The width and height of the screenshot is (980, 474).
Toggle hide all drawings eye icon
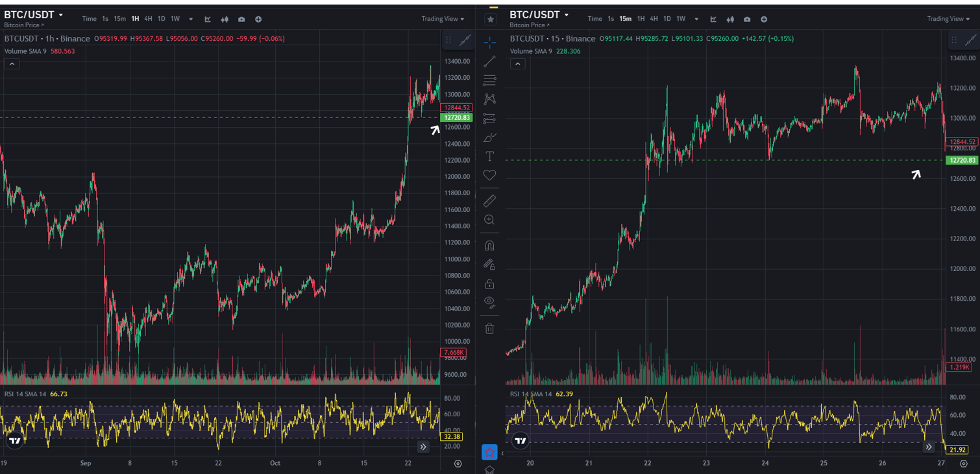click(489, 303)
